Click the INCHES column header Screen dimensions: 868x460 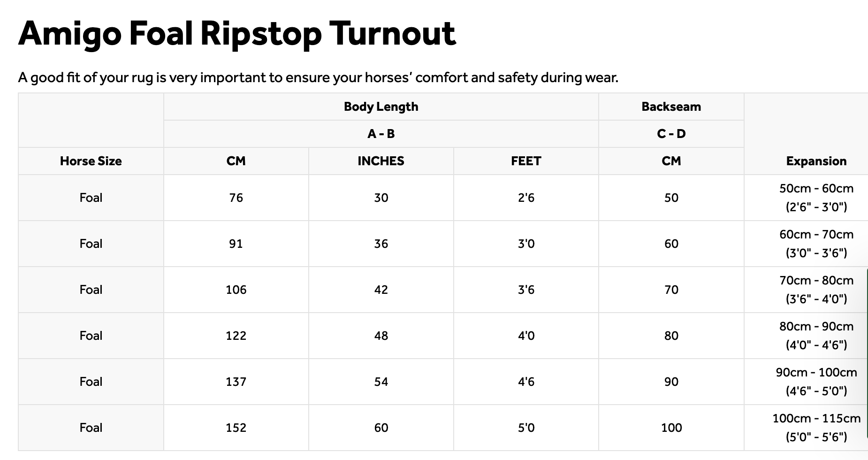pyautogui.click(x=381, y=161)
